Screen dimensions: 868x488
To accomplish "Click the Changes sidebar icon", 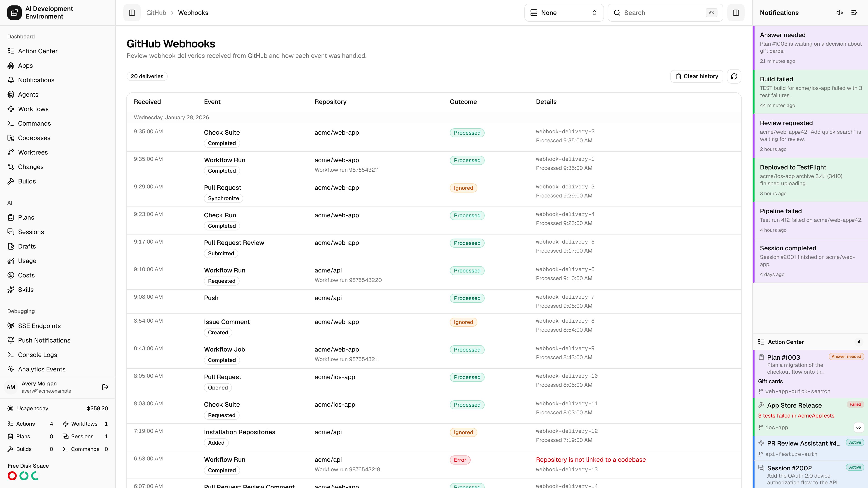I will click(11, 167).
